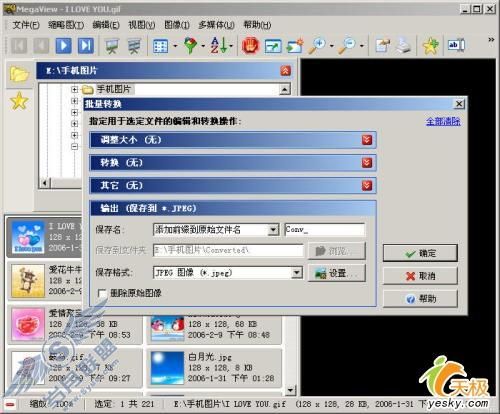Click the Conv_ prefix text field
The image size is (500, 414).
click(325, 229)
